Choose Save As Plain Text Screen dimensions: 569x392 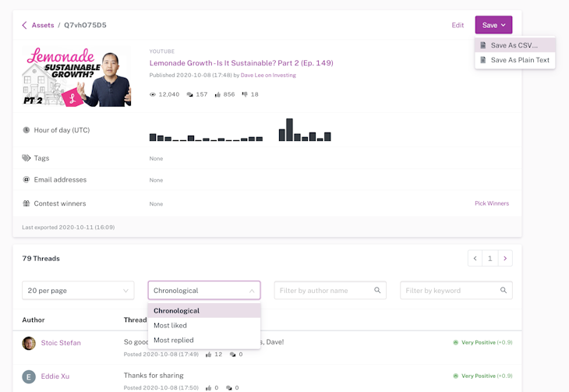519,60
